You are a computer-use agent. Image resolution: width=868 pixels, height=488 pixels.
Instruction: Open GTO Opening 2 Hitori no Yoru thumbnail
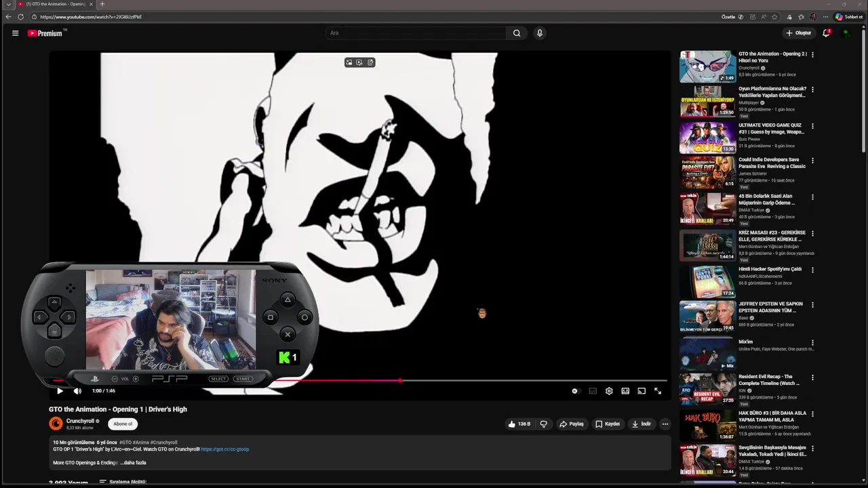(x=707, y=66)
